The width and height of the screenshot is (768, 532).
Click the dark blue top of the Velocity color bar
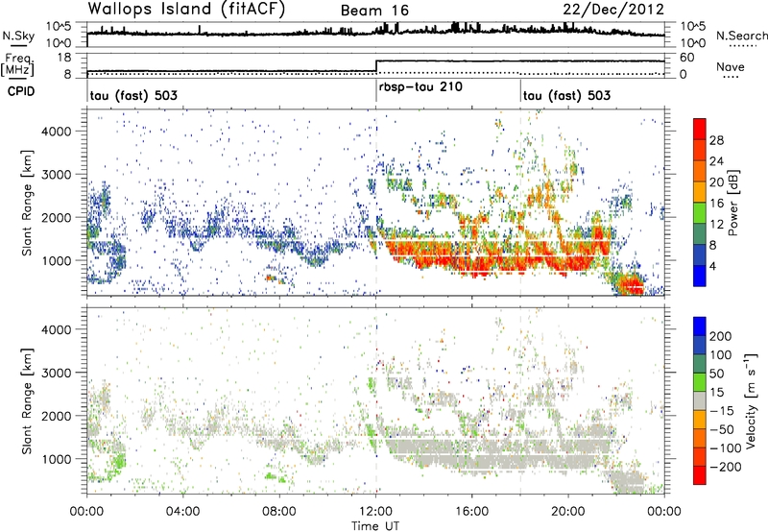pos(700,326)
